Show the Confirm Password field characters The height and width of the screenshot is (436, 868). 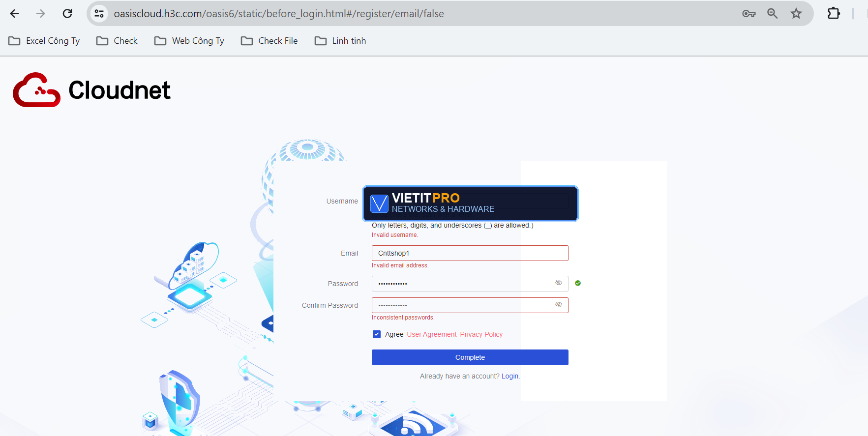point(559,304)
